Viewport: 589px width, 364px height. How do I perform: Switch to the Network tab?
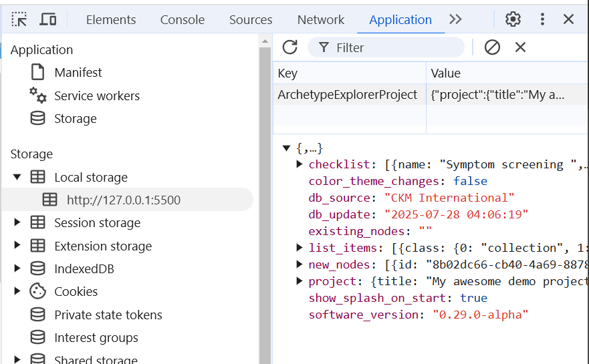click(x=321, y=20)
